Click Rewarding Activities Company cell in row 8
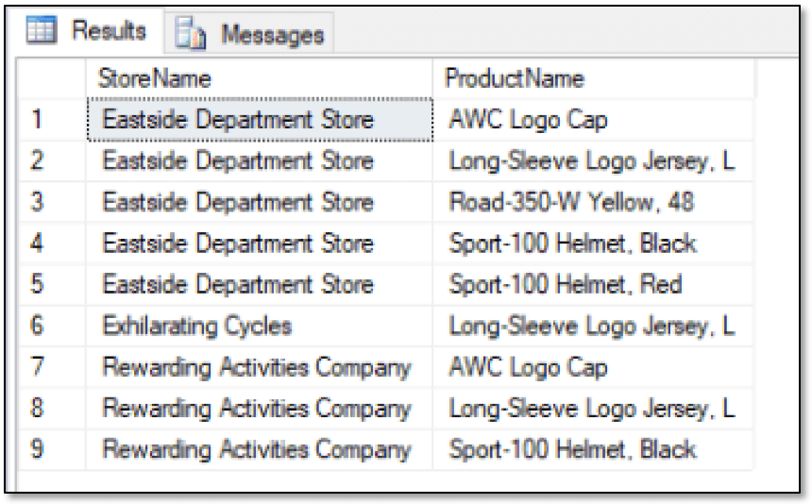Screen dimensions: 812x504 click(260, 409)
